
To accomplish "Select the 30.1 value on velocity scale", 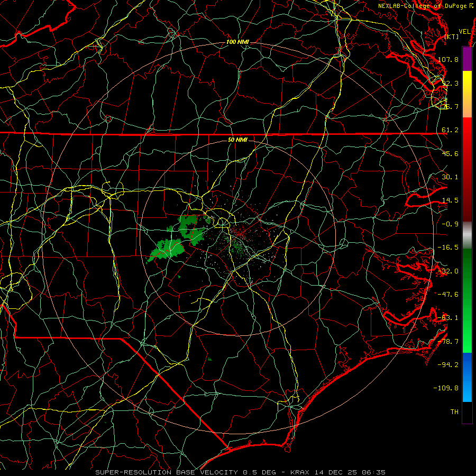I will 450,177.
